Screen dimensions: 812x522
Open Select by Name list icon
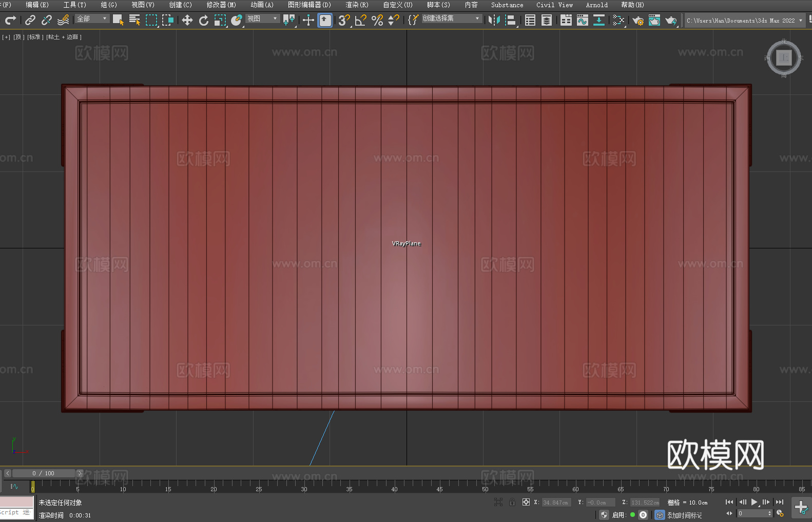(134, 20)
